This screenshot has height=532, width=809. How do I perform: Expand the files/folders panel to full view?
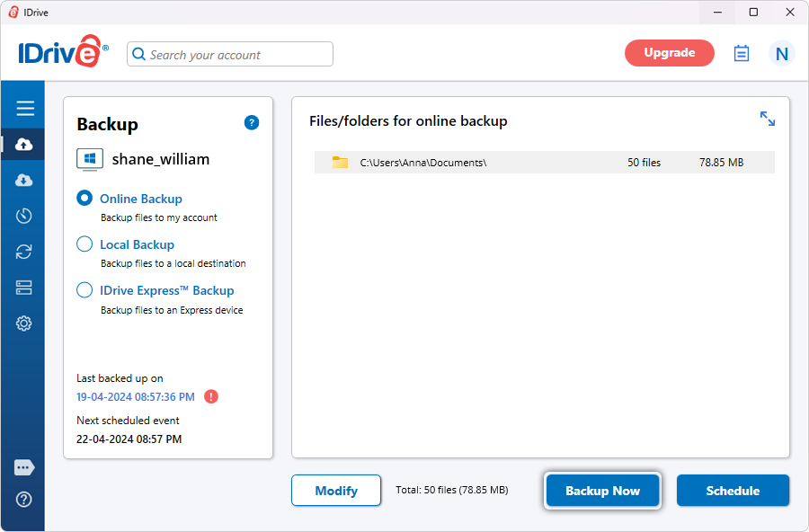pos(767,119)
